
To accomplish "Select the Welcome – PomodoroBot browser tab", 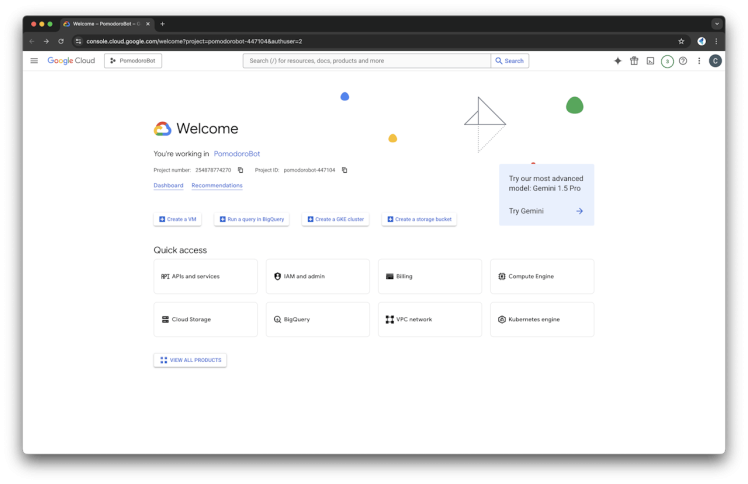I will [x=105, y=24].
